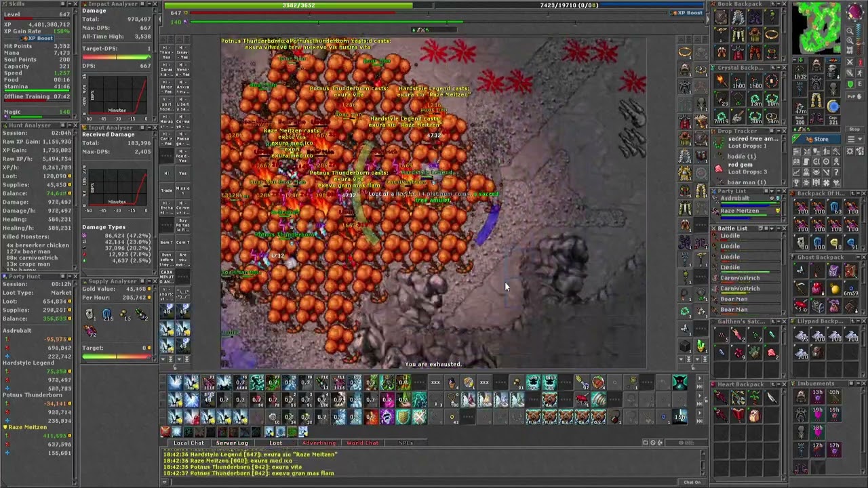Toggle Chat On button
868x488 pixels.
pyautogui.click(x=692, y=482)
